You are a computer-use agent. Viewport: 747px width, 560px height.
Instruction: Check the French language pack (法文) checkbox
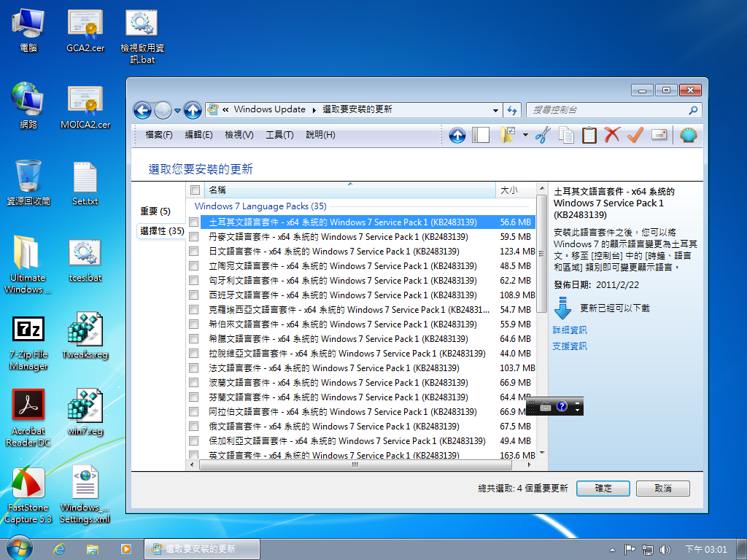193,367
